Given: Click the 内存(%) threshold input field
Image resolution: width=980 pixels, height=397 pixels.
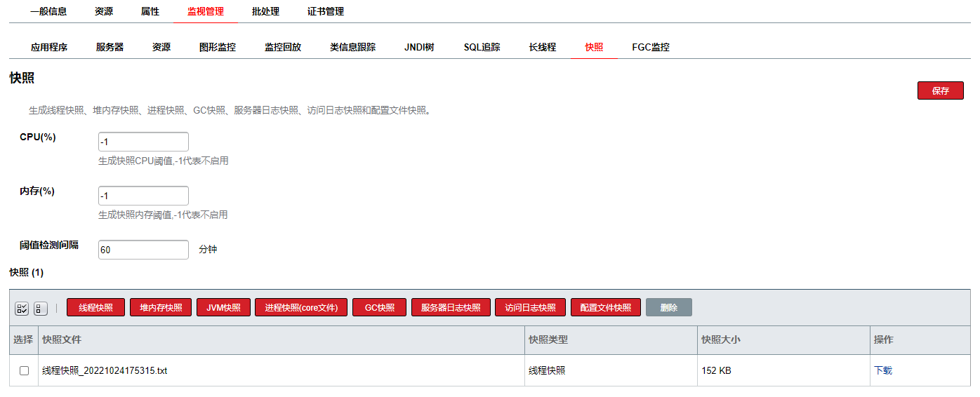Looking at the screenshot, I should pyautogui.click(x=143, y=196).
